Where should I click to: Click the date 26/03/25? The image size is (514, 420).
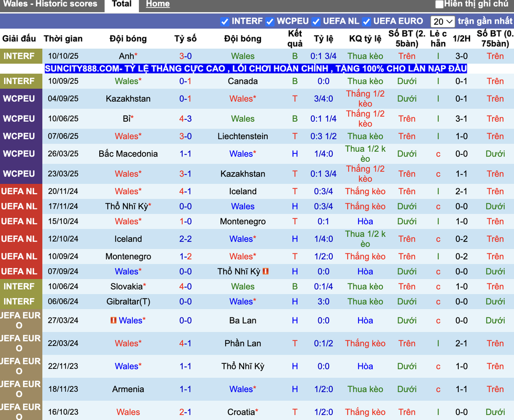[64, 154]
